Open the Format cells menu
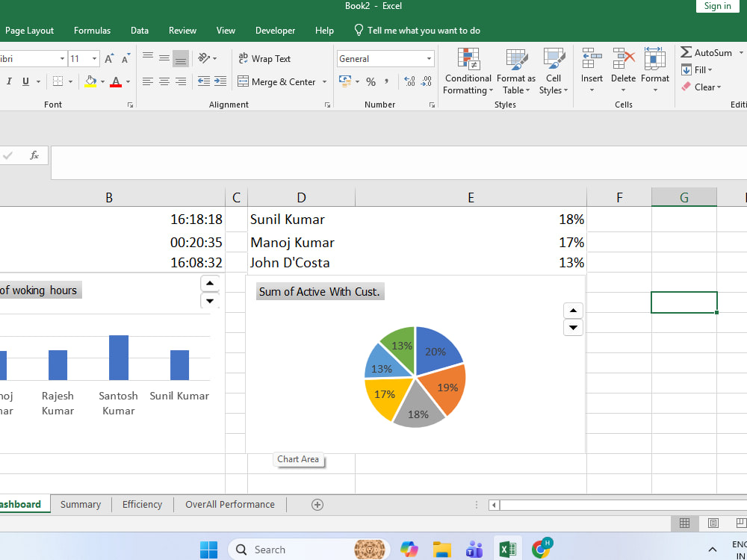Image resolution: width=747 pixels, height=560 pixels. coord(655,72)
